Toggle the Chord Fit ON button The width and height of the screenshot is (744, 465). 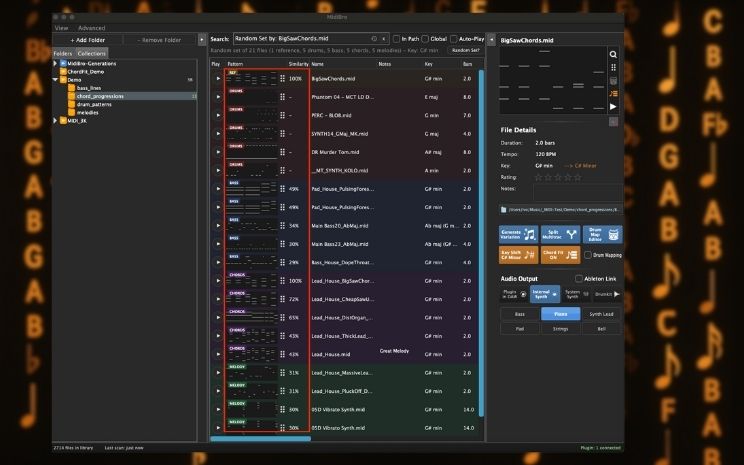561,255
